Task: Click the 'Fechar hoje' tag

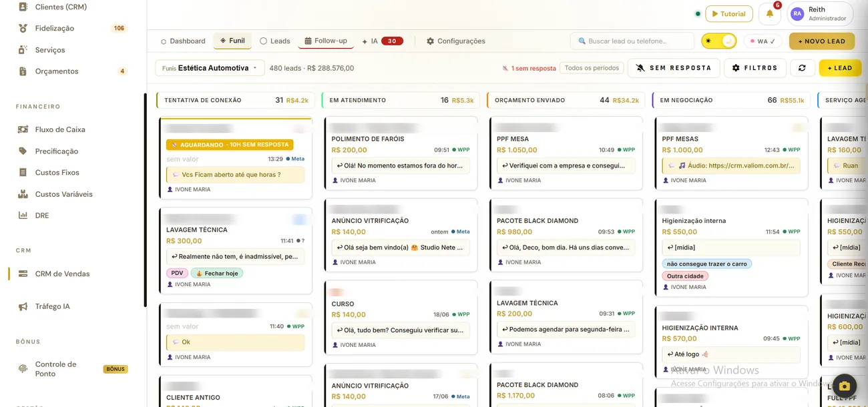Action: tap(217, 273)
